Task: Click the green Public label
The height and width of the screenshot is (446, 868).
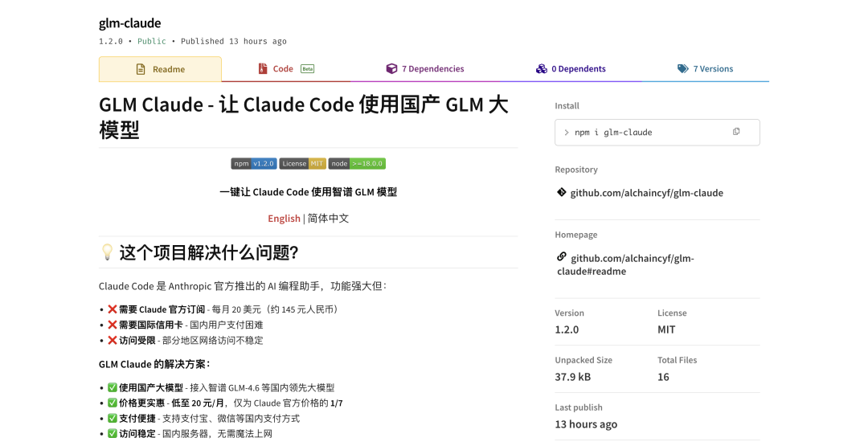Action: tap(152, 42)
